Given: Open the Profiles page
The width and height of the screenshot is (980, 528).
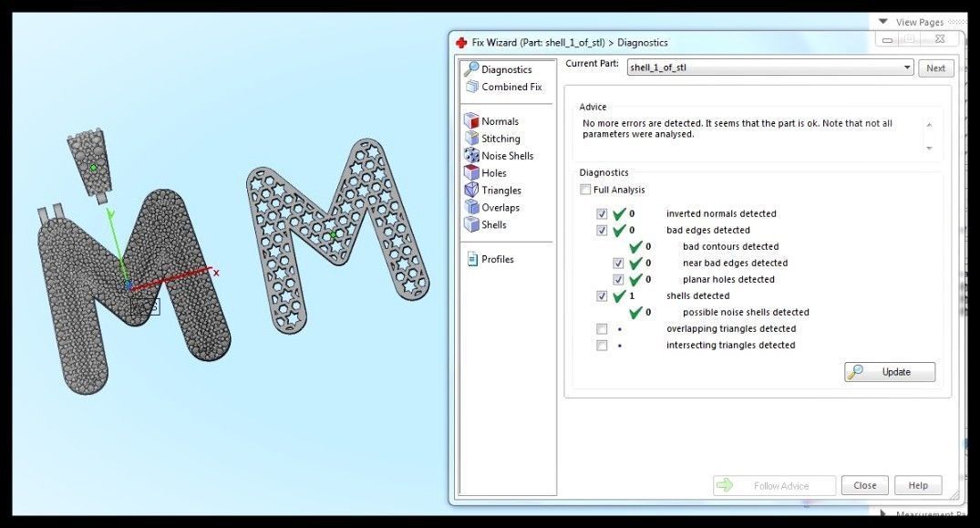Looking at the screenshot, I should pos(497,259).
